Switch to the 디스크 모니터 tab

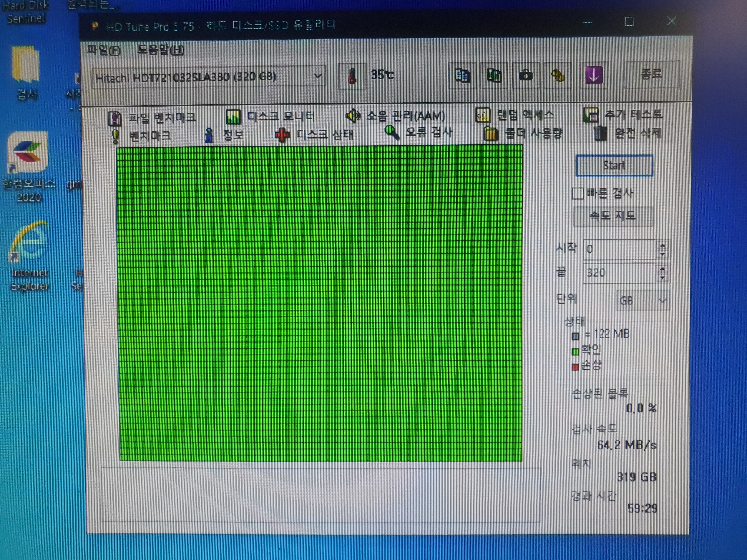click(270, 117)
